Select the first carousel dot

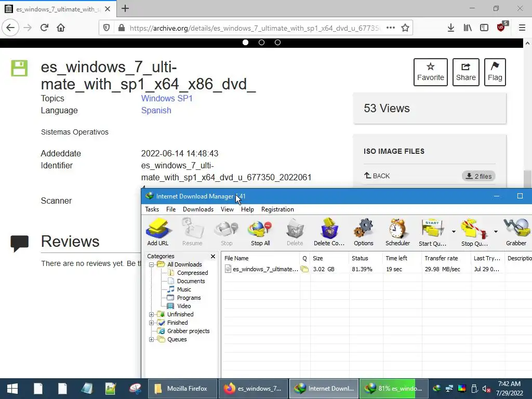click(x=245, y=43)
